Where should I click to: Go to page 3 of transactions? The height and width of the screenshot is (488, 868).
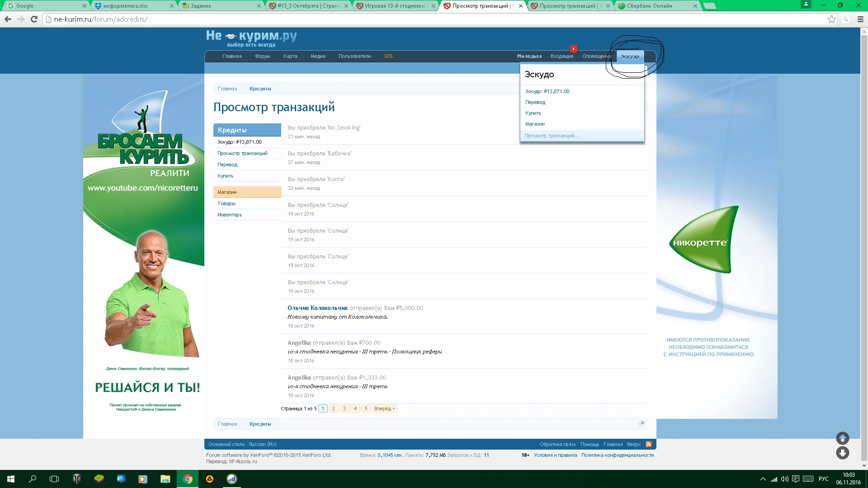(344, 408)
